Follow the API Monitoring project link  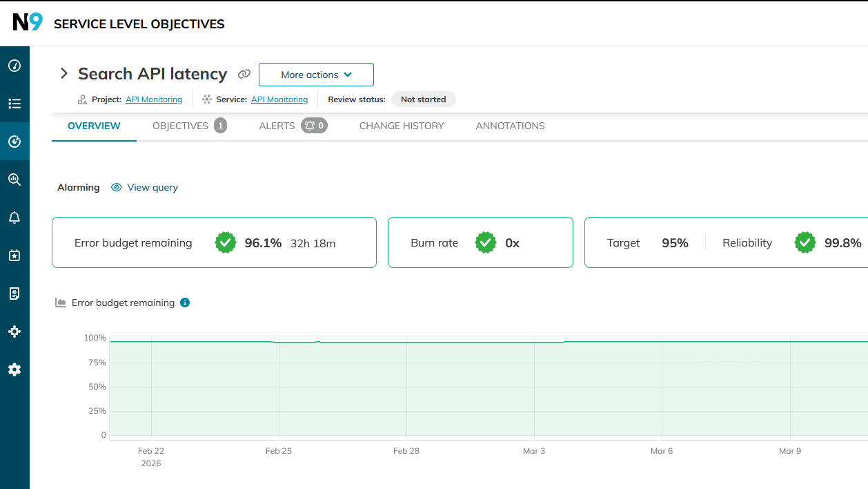click(x=154, y=99)
